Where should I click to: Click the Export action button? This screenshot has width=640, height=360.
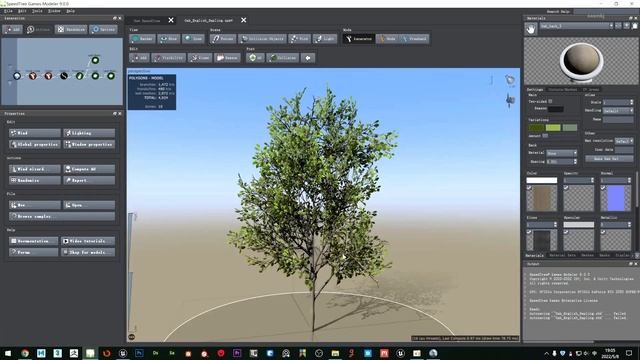coord(89,180)
